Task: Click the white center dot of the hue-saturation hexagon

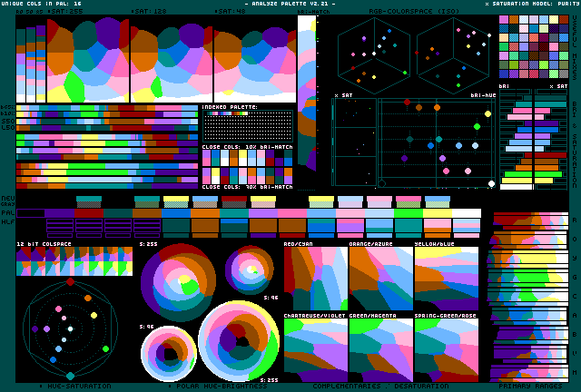Action: pos(71,328)
